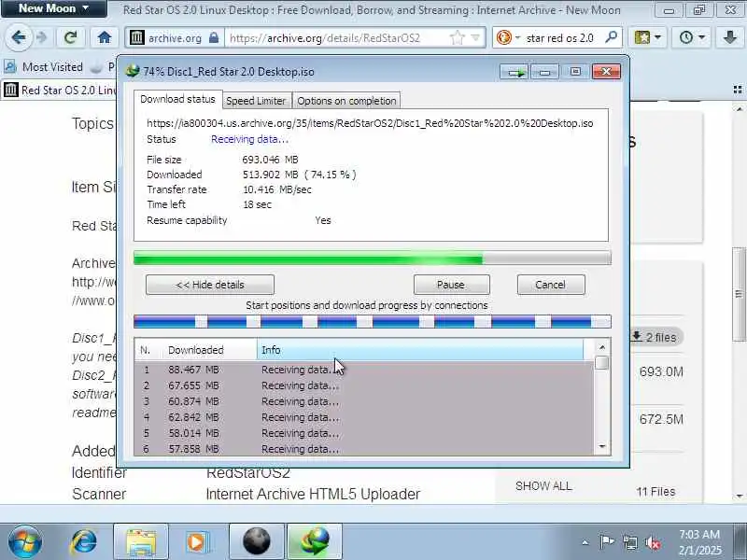Click the magnifier search icon

pos(611,37)
